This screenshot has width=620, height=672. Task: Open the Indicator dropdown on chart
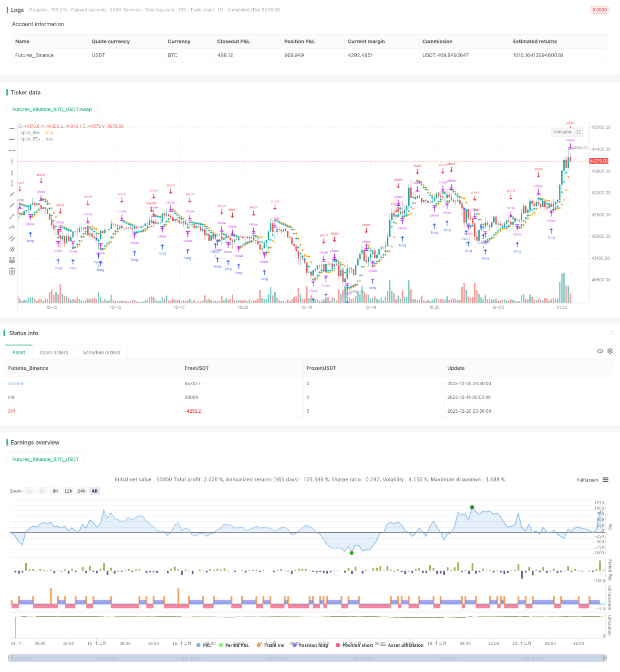563,132
